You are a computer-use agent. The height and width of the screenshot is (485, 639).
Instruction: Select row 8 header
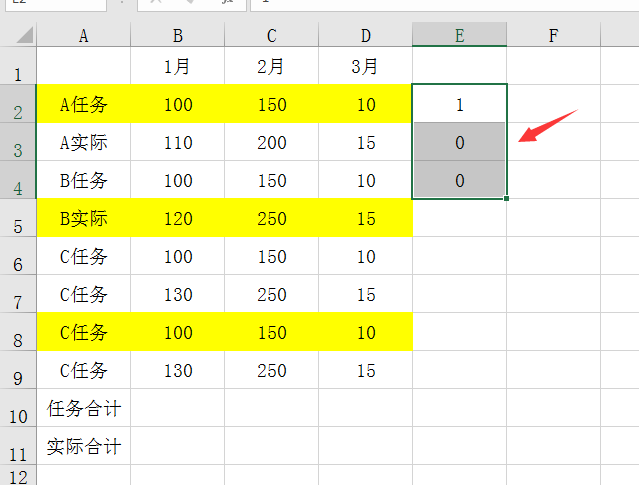pyautogui.click(x=18, y=332)
